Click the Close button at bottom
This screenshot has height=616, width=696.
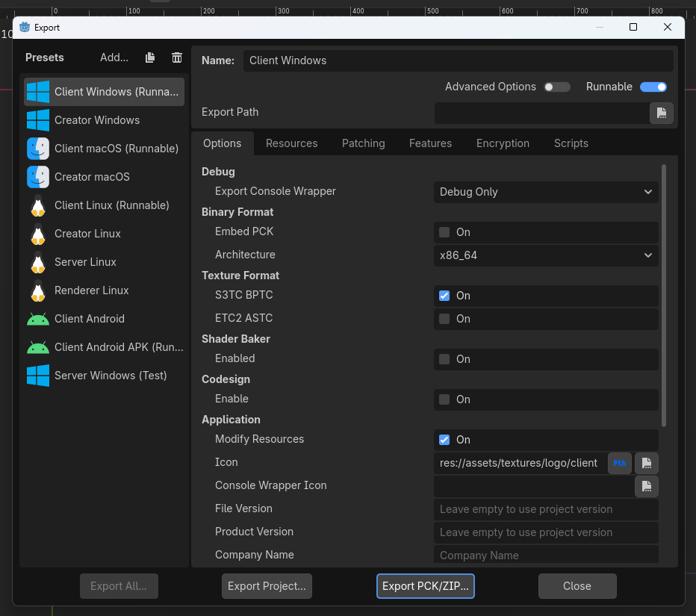coord(577,586)
